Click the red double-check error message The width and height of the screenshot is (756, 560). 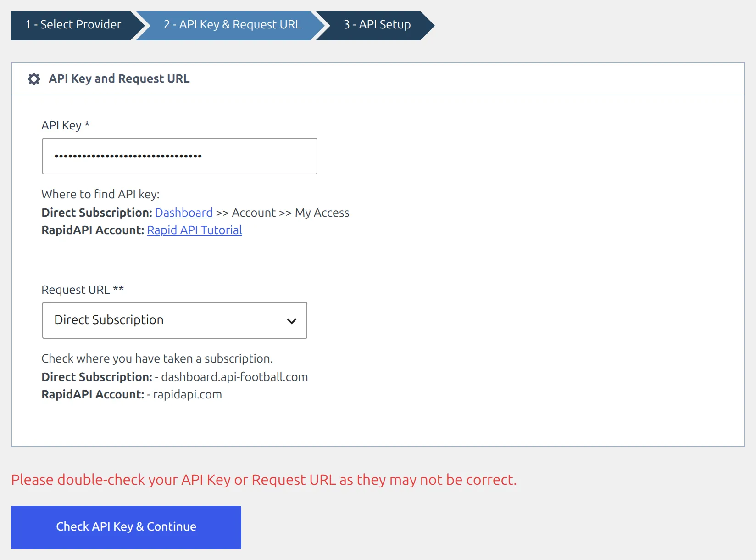[x=264, y=480]
